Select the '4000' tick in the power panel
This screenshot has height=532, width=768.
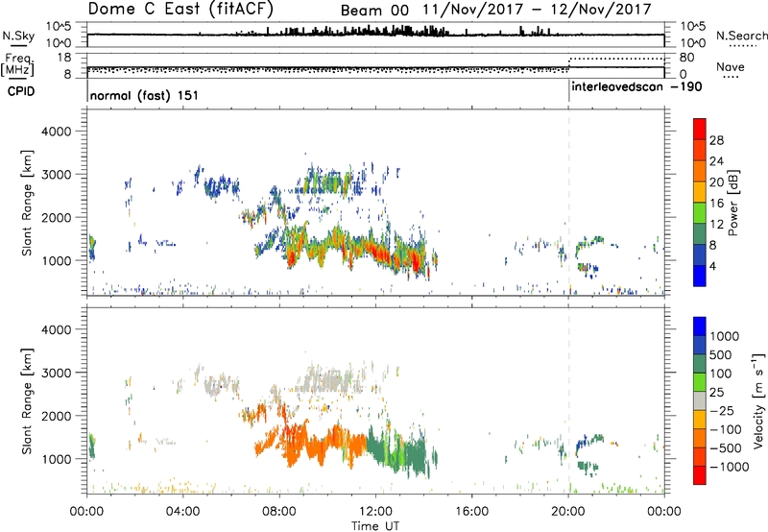click(57, 132)
